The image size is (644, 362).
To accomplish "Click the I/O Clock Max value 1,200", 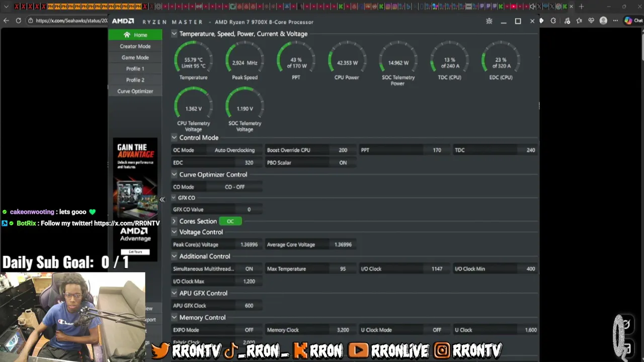I will coord(249,282).
